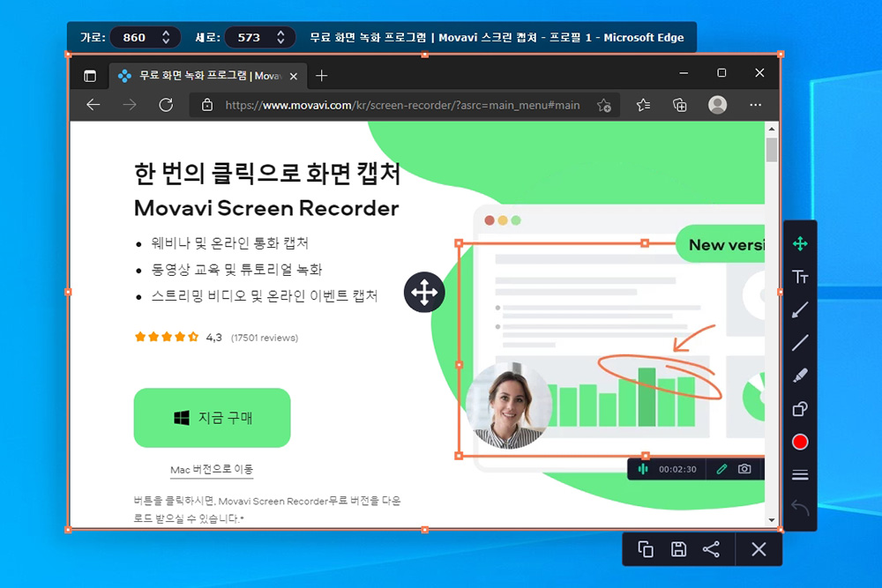The image size is (882, 588).
Task: Select the Arrow drawing tool
Action: click(800, 309)
